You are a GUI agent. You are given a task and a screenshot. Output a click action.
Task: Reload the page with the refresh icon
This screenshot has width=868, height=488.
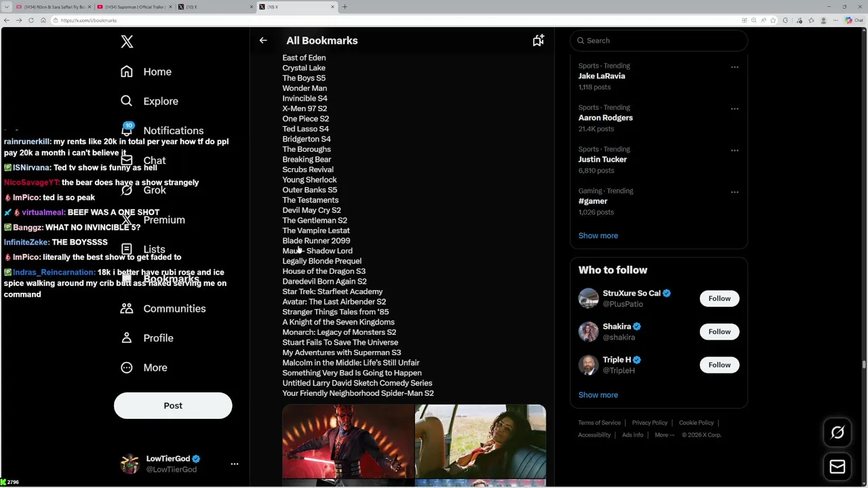click(x=31, y=20)
